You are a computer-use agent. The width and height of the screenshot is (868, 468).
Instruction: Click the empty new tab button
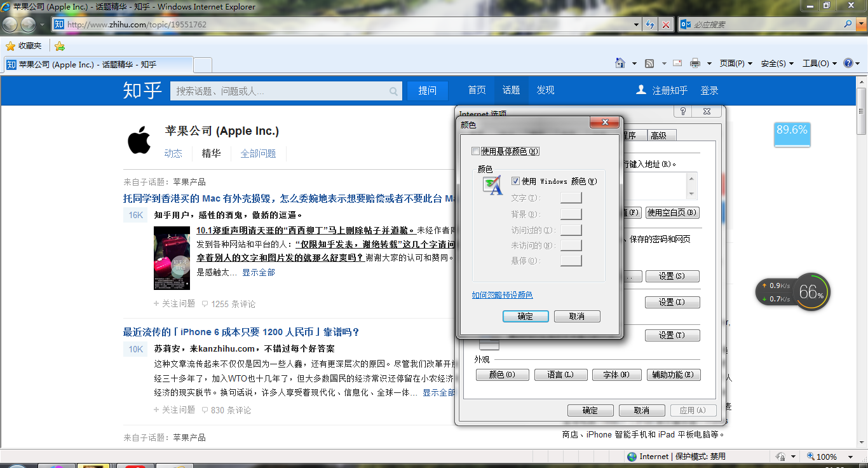click(x=202, y=65)
